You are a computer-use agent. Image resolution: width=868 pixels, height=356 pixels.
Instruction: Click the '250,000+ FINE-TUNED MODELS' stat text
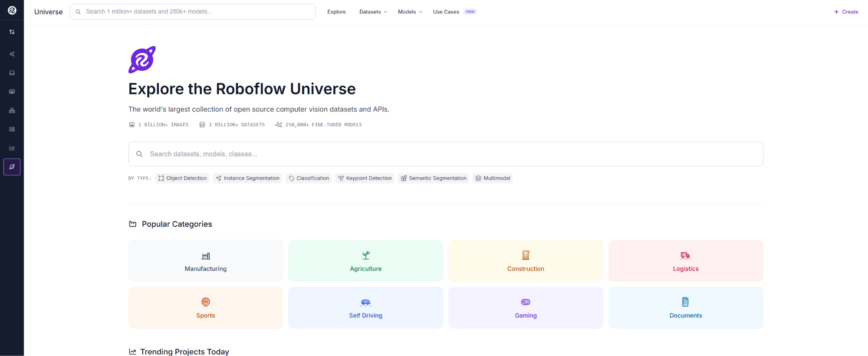(323, 125)
